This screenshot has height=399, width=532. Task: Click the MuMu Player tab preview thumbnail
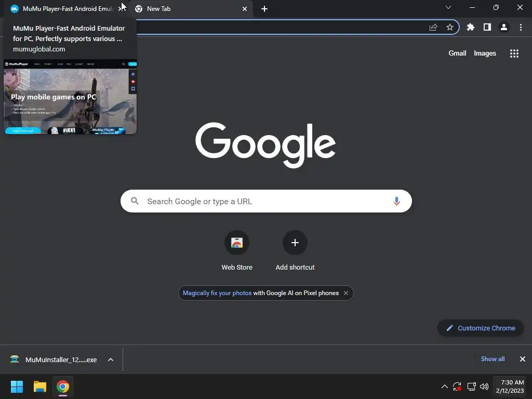click(70, 97)
